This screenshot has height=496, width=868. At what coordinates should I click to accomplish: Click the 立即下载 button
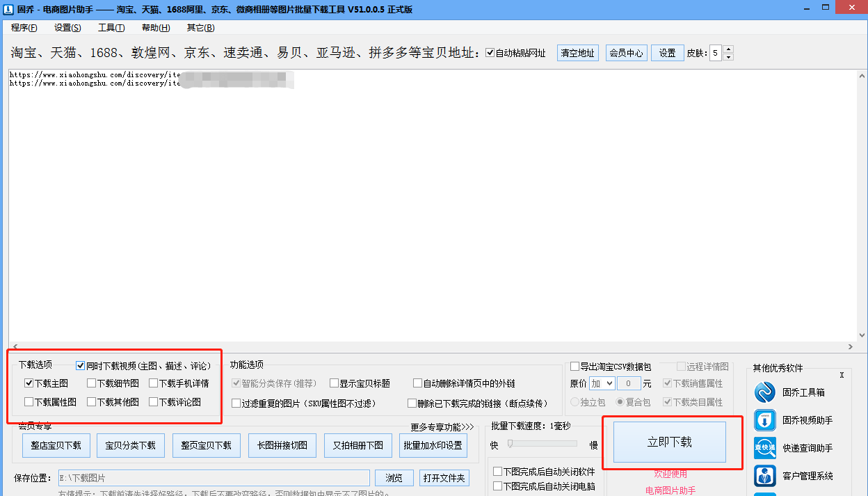(x=669, y=442)
